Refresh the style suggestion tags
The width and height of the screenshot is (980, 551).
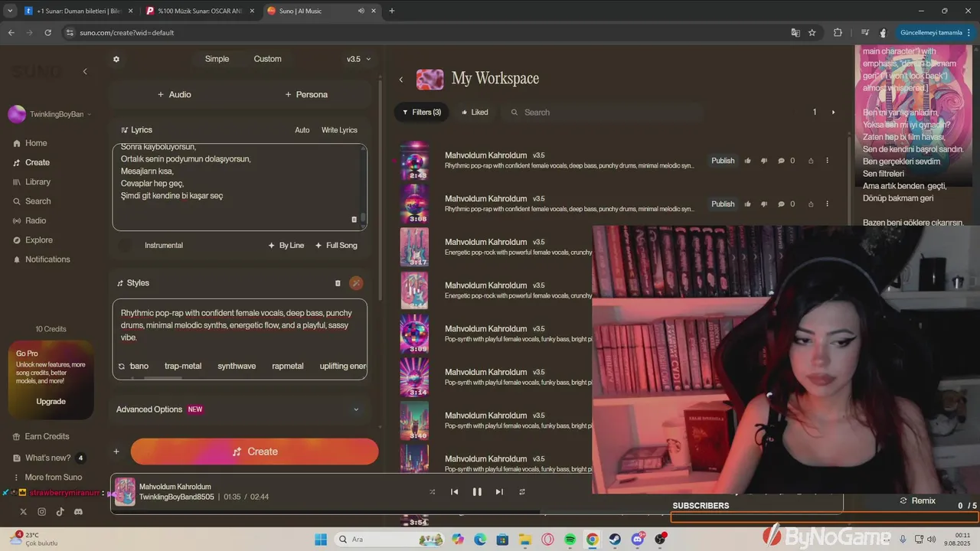click(x=121, y=367)
